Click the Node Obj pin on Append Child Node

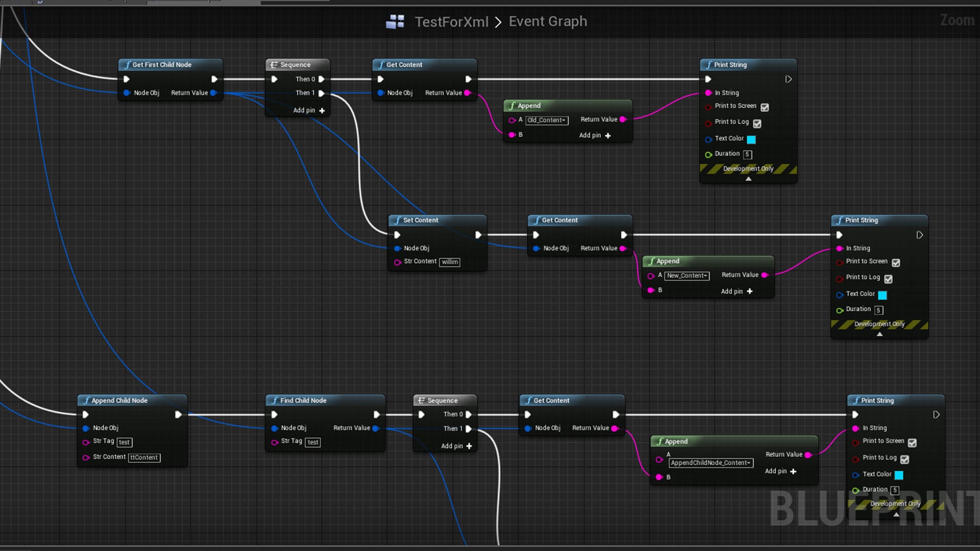click(86, 428)
